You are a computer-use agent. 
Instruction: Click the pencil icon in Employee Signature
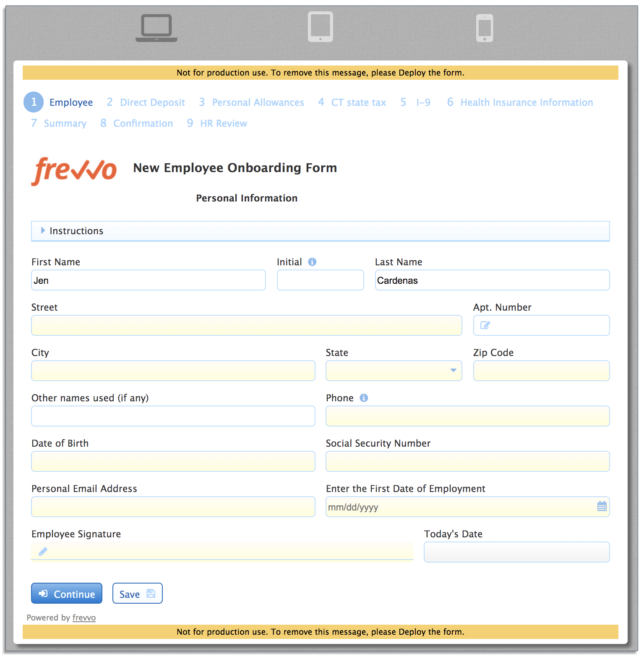coord(43,552)
